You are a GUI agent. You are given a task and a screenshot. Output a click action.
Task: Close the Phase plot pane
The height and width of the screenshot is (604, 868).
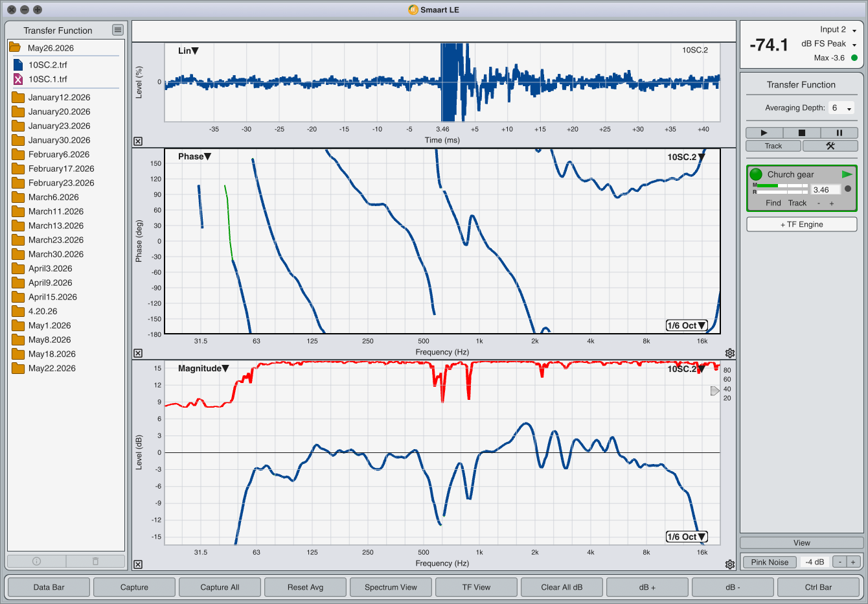pyautogui.click(x=138, y=353)
